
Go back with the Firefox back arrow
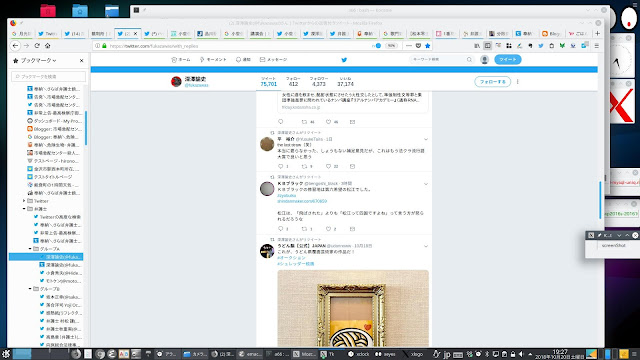click(16, 46)
